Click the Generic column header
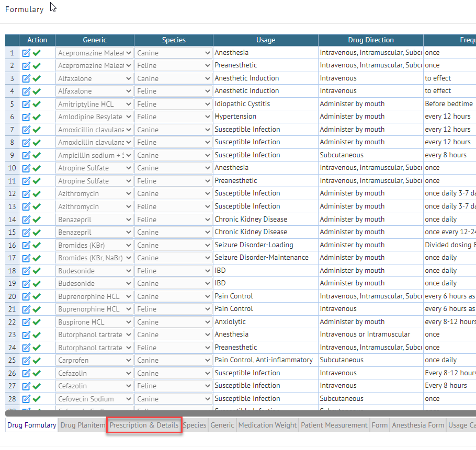This screenshot has width=476, height=450. click(x=95, y=40)
